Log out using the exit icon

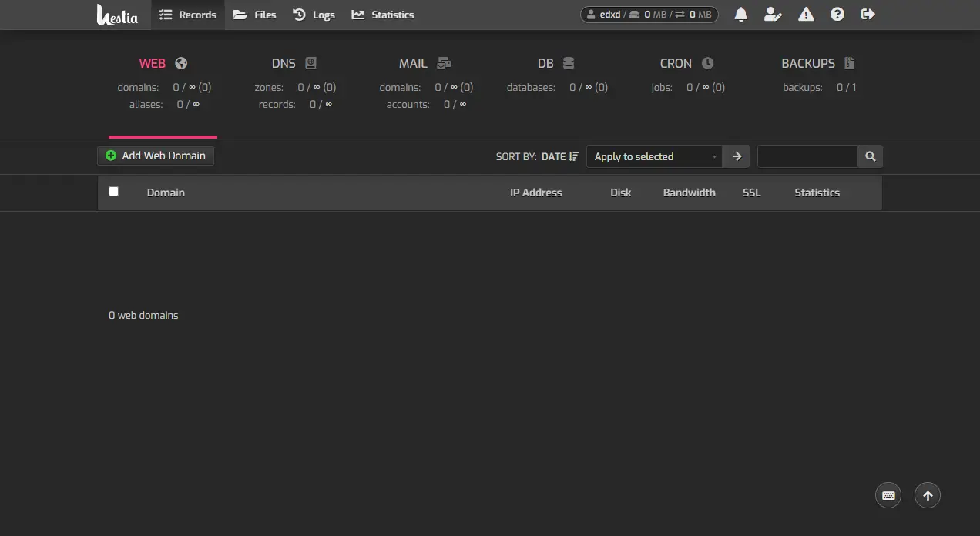[868, 15]
